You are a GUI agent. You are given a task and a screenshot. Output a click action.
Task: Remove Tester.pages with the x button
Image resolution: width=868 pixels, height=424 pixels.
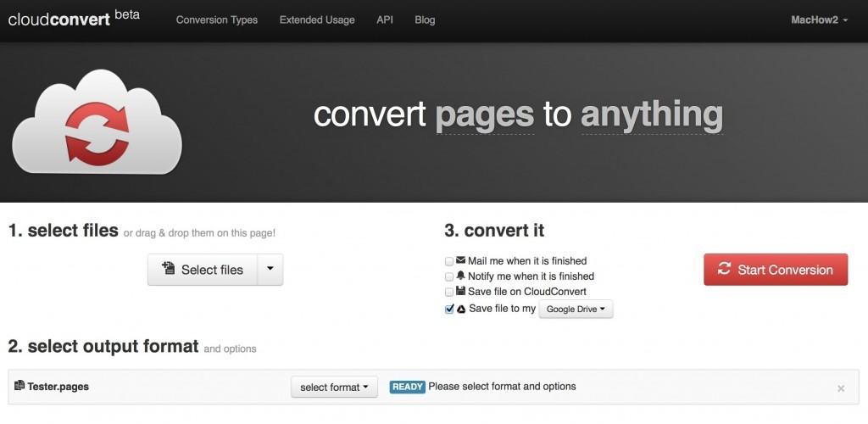[841, 388]
